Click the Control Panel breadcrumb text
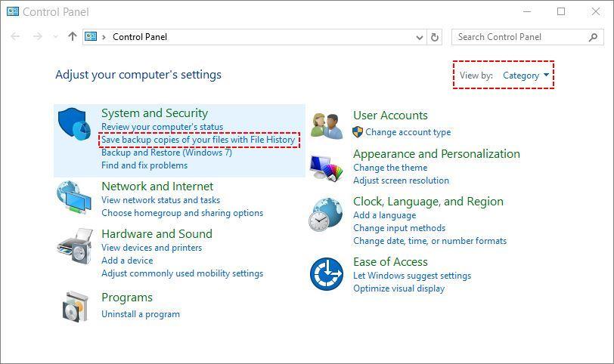Viewport: 614px width, 364px height. coord(140,37)
